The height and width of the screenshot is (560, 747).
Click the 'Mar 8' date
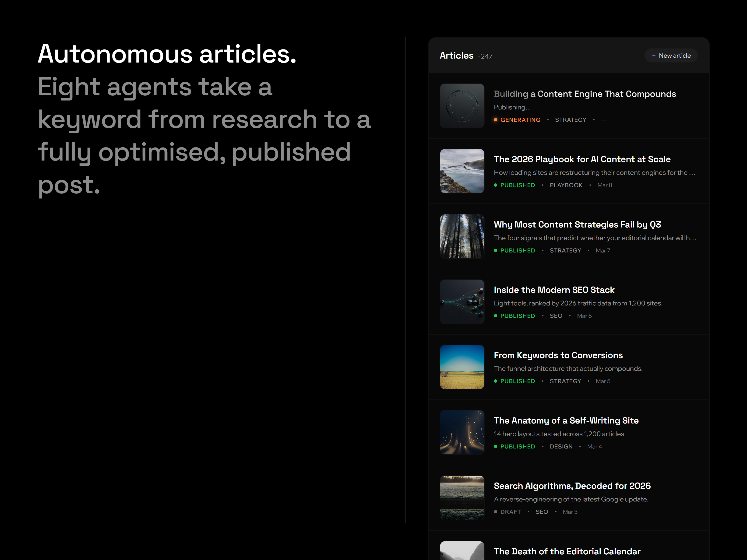(x=605, y=185)
